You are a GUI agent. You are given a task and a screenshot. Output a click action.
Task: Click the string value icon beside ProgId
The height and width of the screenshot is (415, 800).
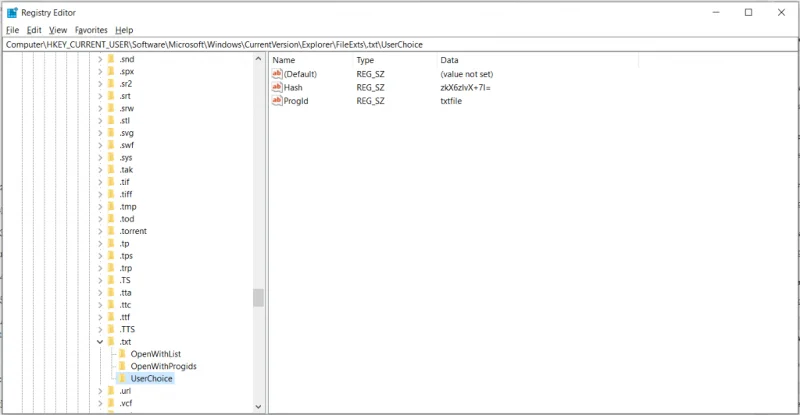pos(277,101)
